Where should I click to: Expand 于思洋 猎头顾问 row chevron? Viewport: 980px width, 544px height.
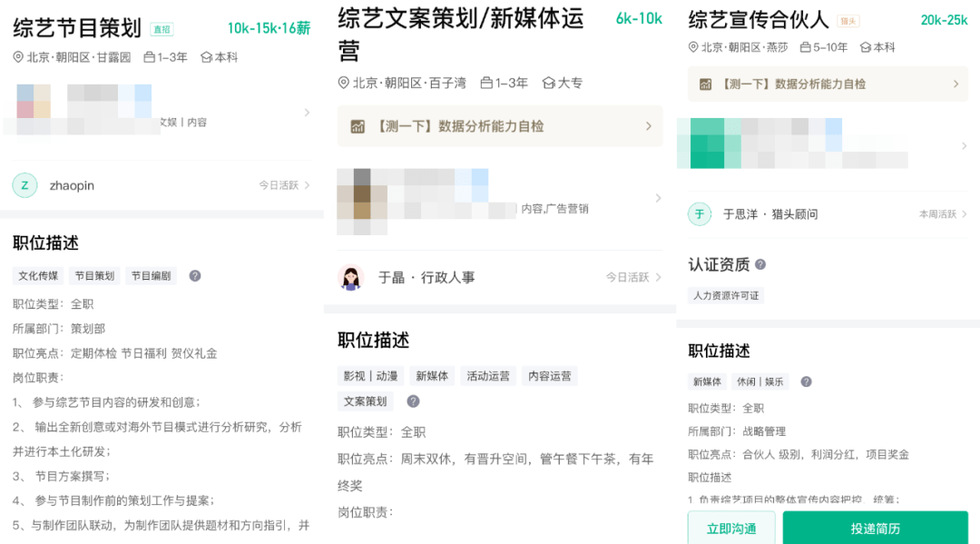[x=964, y=214]
